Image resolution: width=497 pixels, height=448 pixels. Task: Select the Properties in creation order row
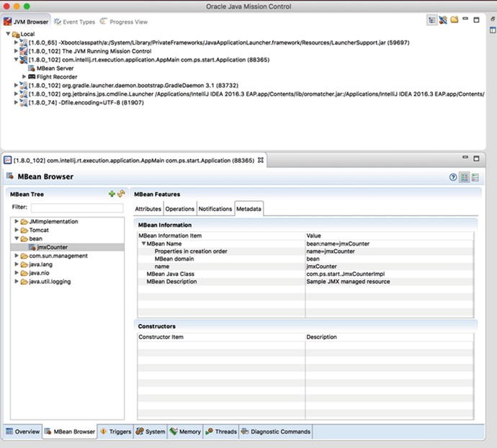306,251
